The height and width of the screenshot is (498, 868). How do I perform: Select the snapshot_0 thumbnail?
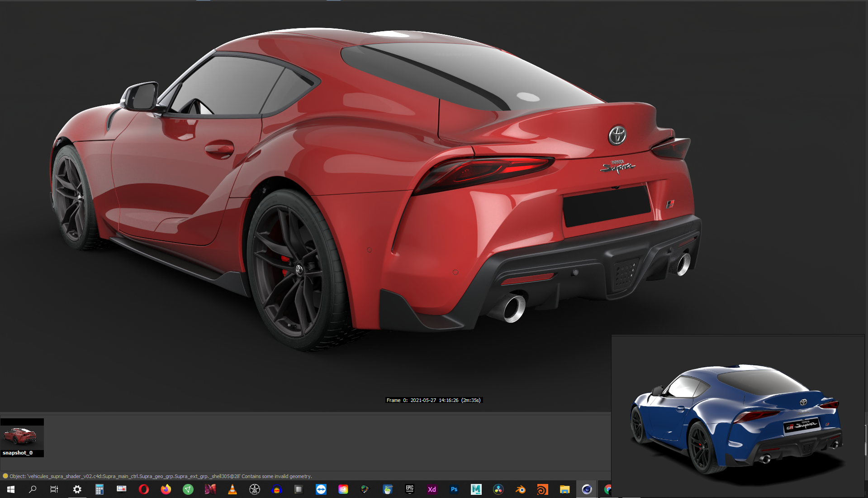[x=22, y=437]
